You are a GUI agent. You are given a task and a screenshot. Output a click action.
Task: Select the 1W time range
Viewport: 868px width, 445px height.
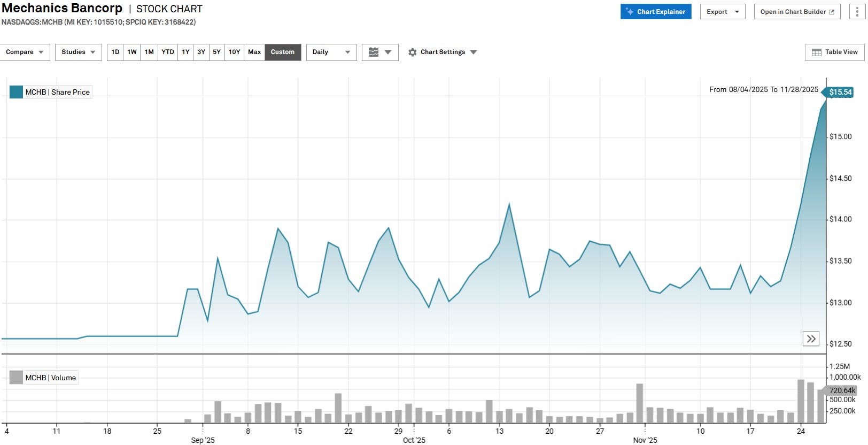click(x=132, y=52)
